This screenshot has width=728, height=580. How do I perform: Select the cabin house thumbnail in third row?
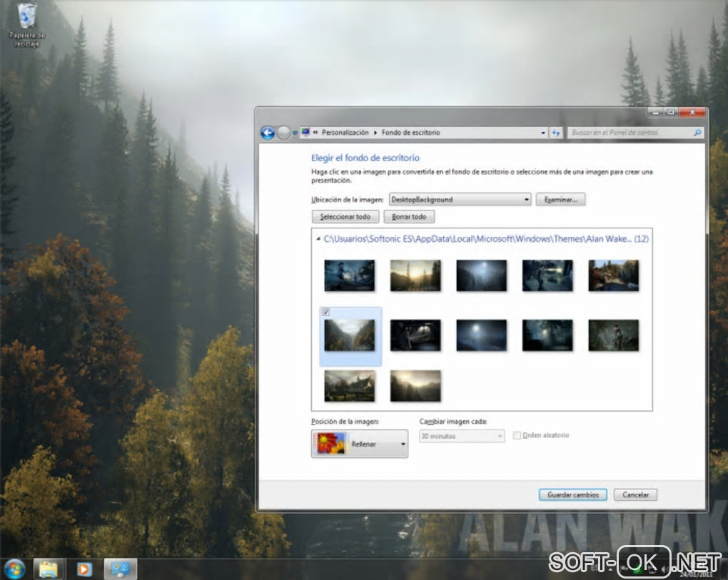350,385
